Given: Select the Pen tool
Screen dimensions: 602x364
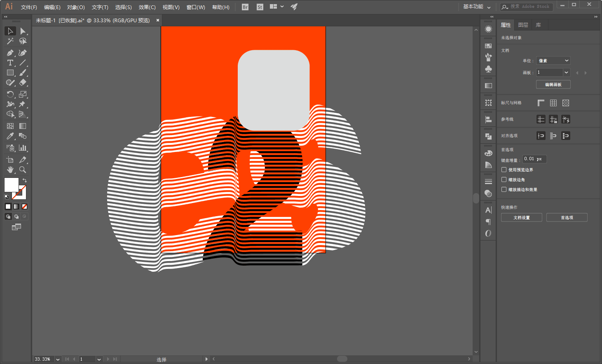Looking at the screenshot, I should [x=10, y=53].
